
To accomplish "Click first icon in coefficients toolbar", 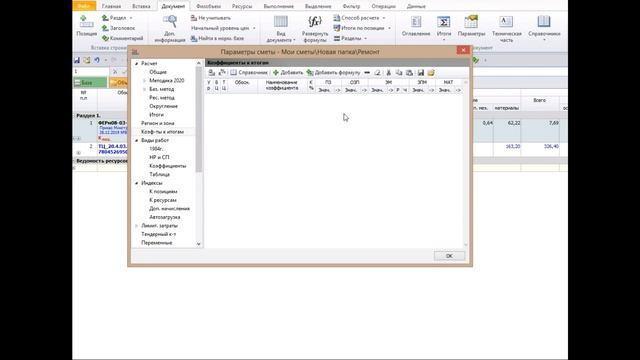I will point(211,73).
